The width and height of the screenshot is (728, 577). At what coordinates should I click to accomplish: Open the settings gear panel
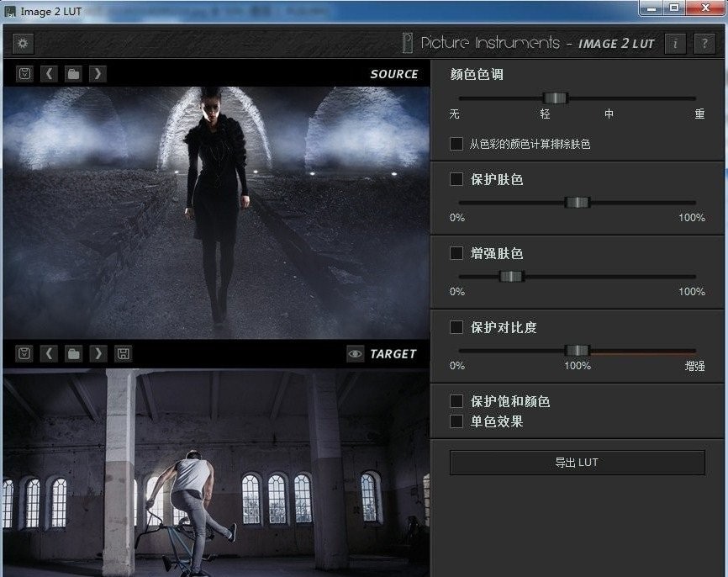(x=23, y=43)
